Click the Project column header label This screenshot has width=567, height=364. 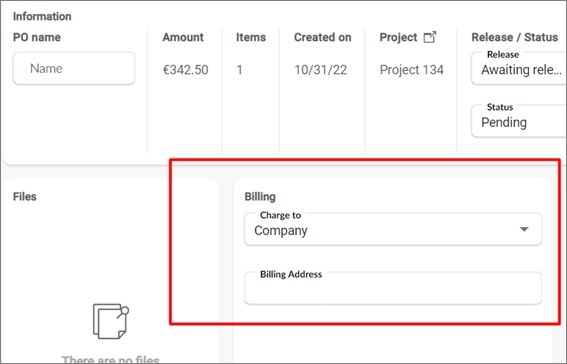click(x=398, y=37)
